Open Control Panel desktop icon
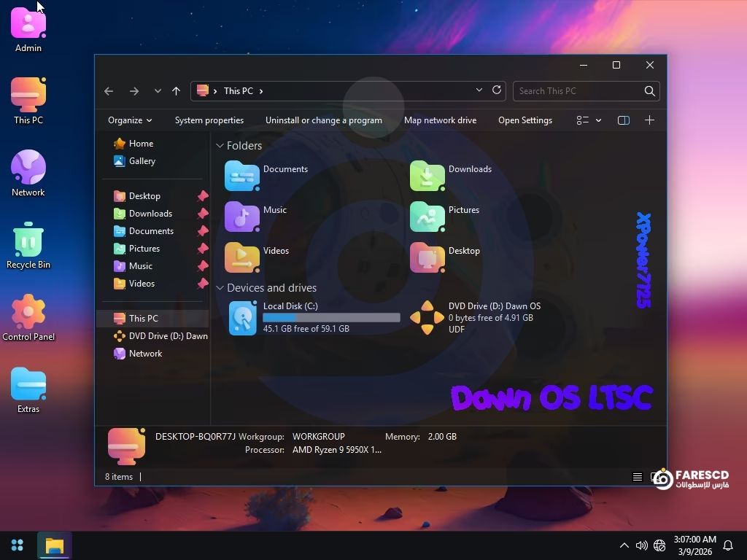Screen dimensions: 747x560 pos(28,313)
